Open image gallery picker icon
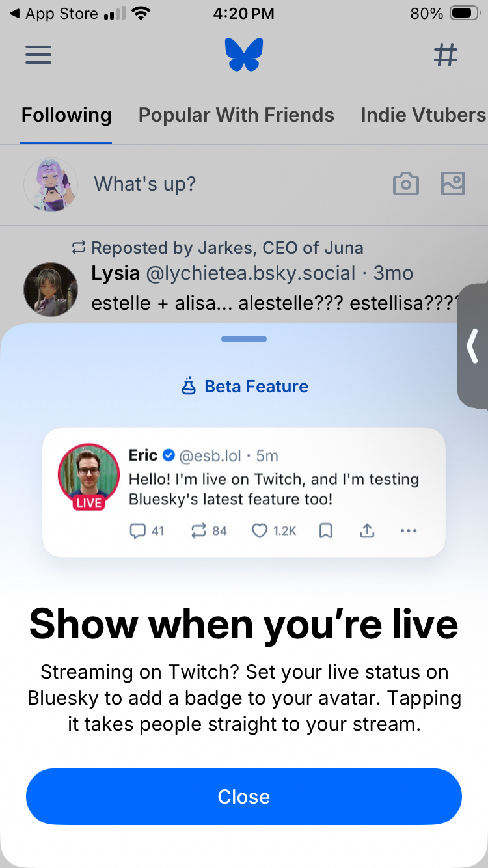Image resolution: width=488 pixels, height=868 pixels. click(x=452, y=184)
